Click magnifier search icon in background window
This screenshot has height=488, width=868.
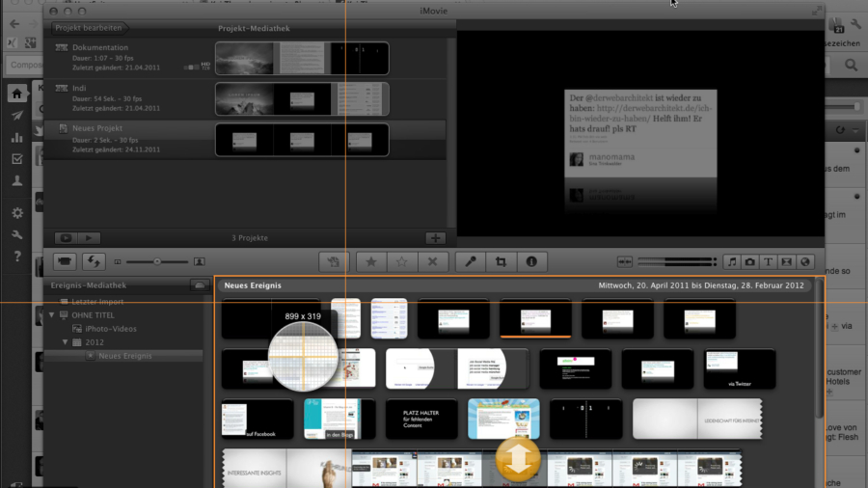851,66
